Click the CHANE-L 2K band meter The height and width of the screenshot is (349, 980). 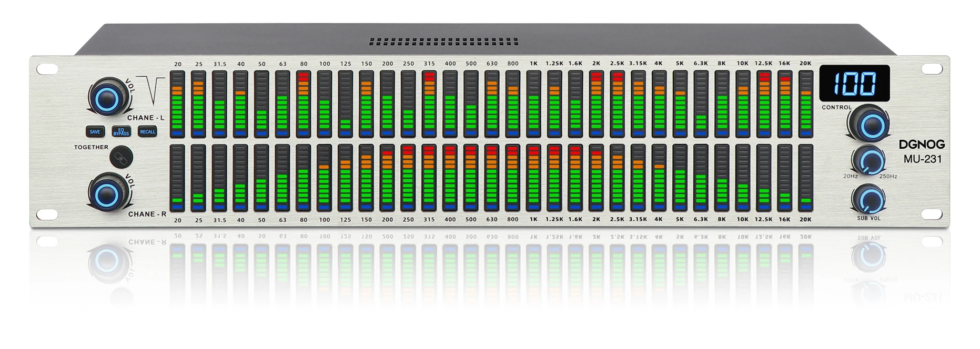pos(597,104)
